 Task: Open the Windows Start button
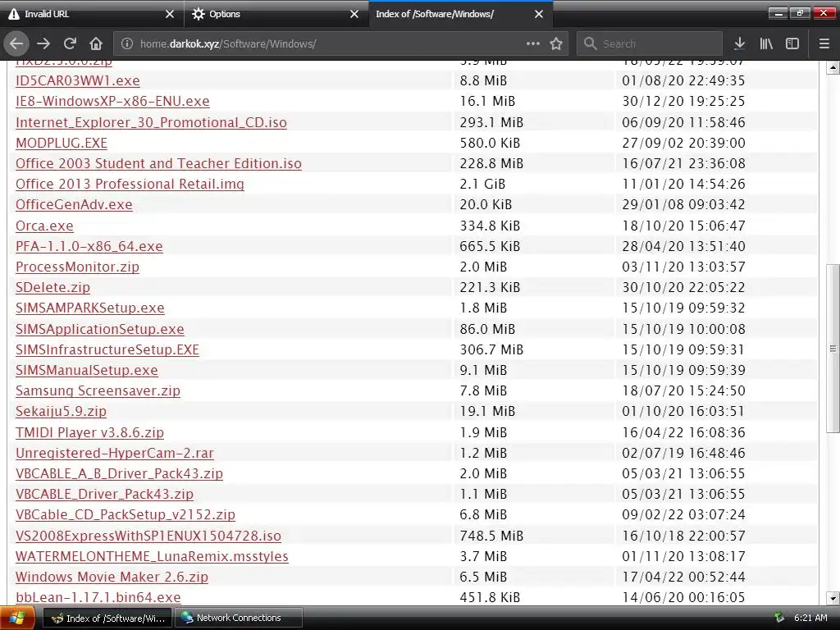pyautogui.click(x=17, y=619)
